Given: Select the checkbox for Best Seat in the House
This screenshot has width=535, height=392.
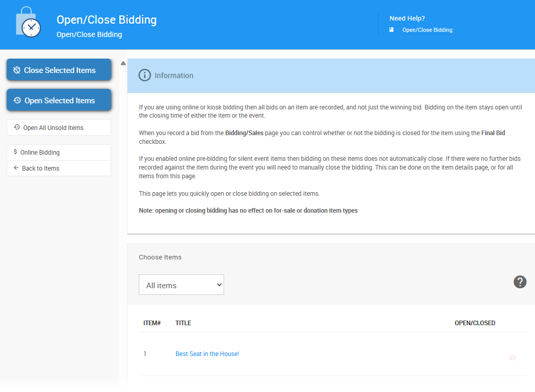Looking at the screenshot, I should pyautogui.click(x=512, y=358).
